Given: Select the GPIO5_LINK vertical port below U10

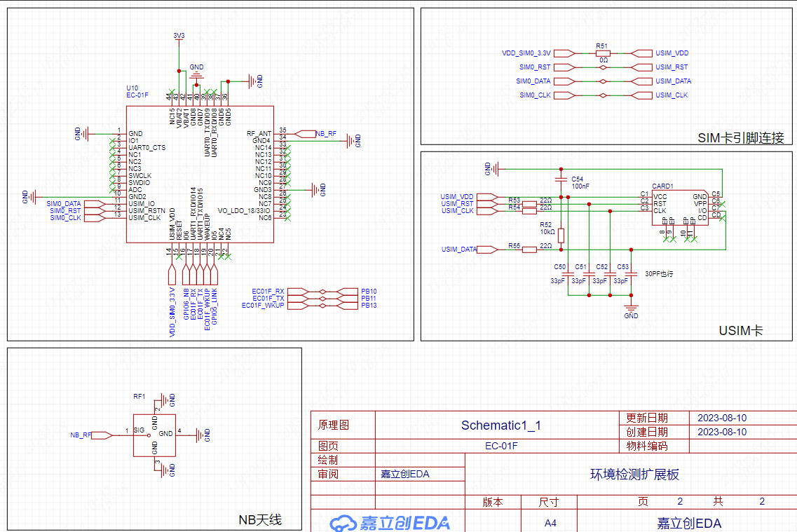Looking at the screenshot, I should pyautogui.click(x=214, y=274).
